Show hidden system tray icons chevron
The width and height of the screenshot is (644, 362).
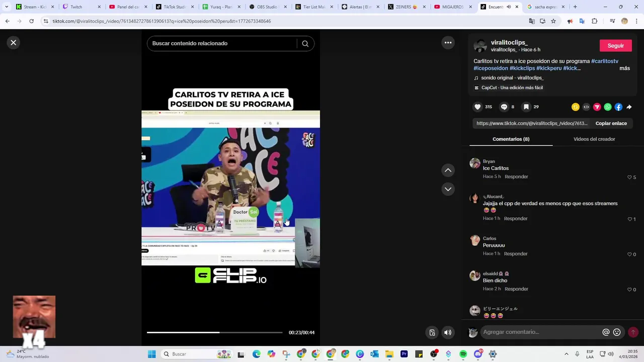(566, 354)
